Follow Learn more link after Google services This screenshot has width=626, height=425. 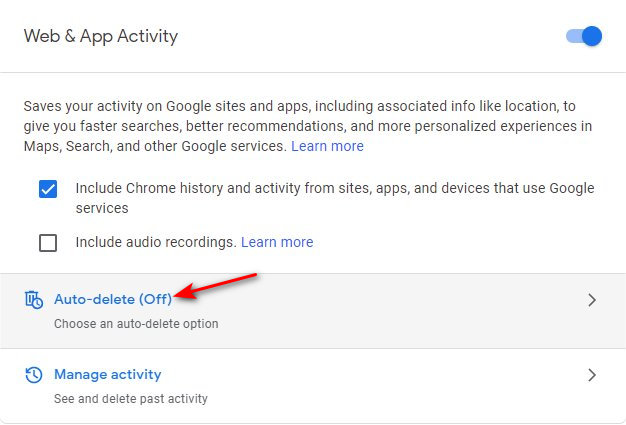[327, 146]
